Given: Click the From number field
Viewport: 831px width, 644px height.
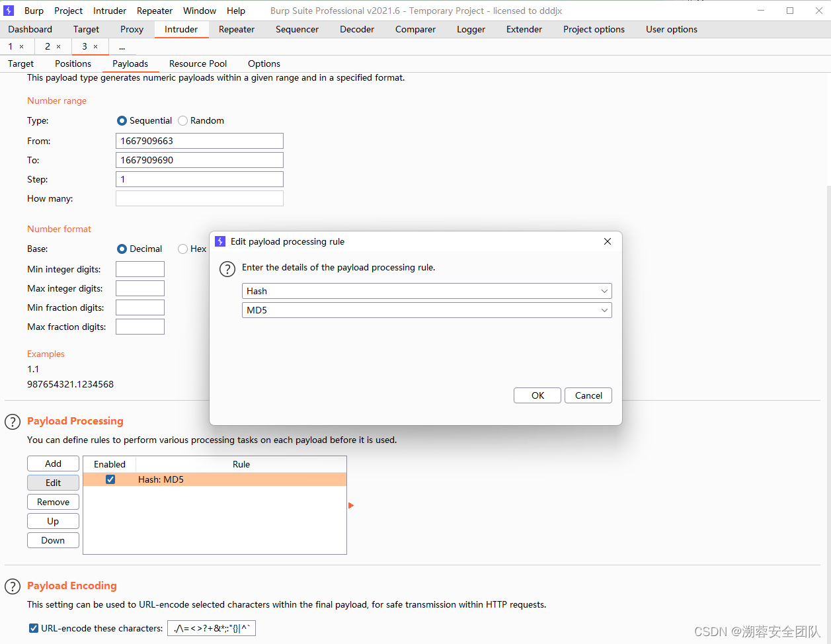Looking at the screenshot, I should click(x=200, y=141).
